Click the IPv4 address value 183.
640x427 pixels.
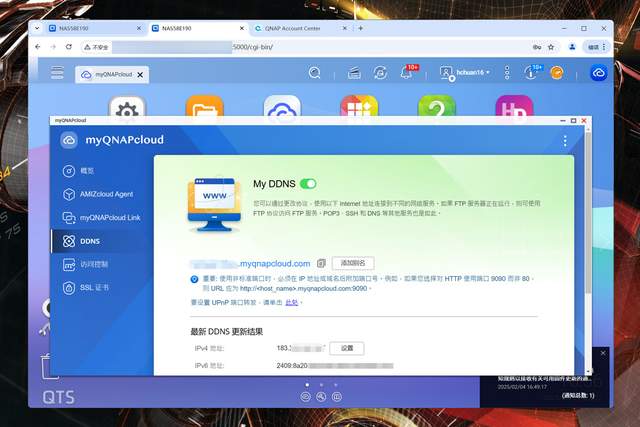300,348
